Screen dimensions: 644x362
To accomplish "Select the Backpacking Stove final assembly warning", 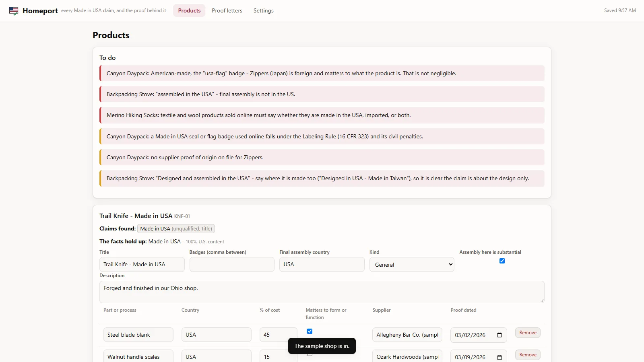I will point(322,94).
